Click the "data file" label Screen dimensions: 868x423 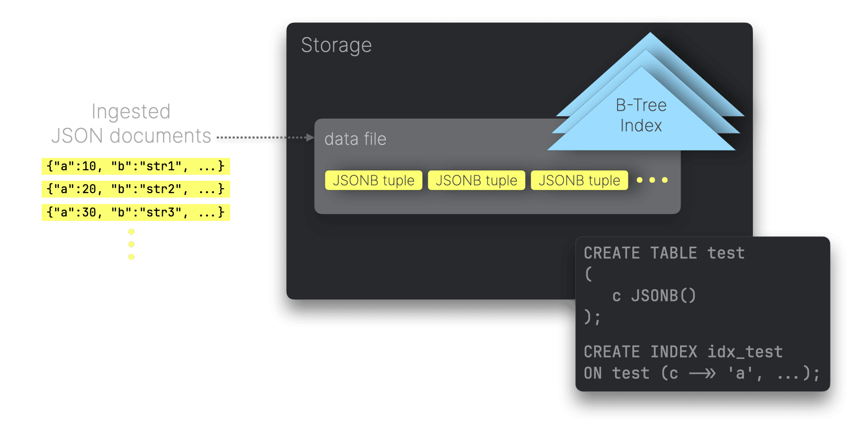(355, 139)
